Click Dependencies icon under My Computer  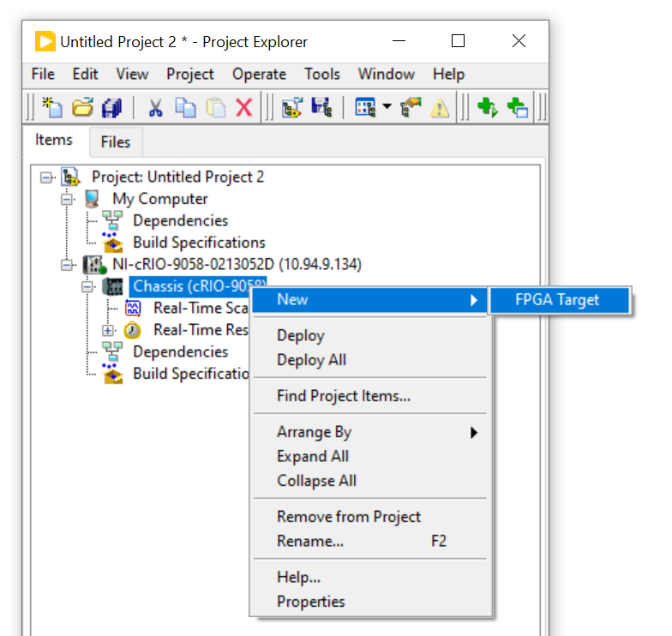point(112,220)
